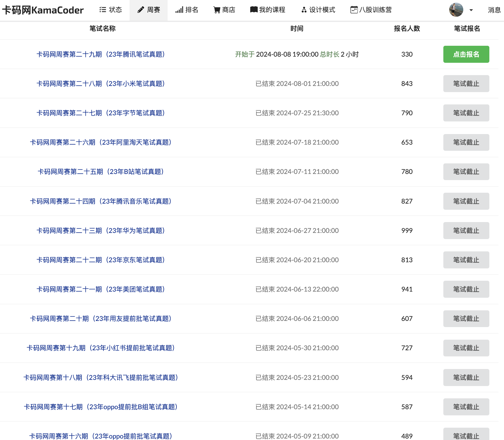Click the list icon beside 状态
Image resolution: width=504 pixels, height=440 pixels.
coord(103,10)
